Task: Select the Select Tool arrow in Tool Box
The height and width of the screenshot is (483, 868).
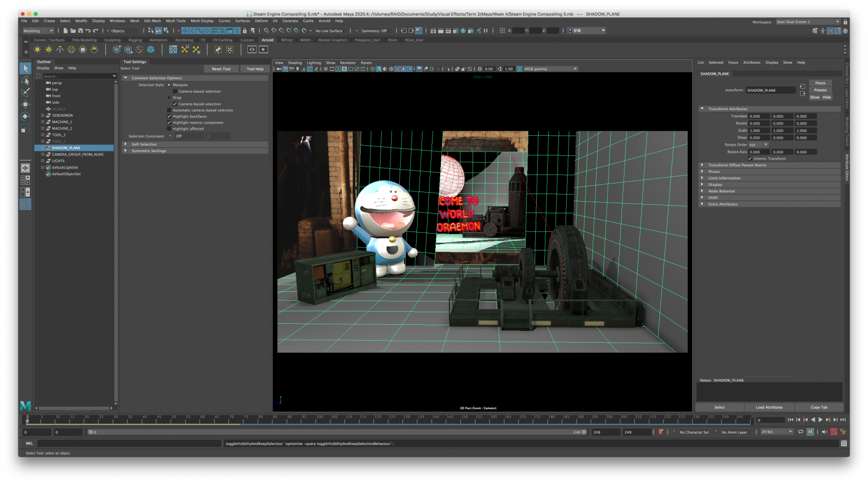Action: (x=26, y=69)
